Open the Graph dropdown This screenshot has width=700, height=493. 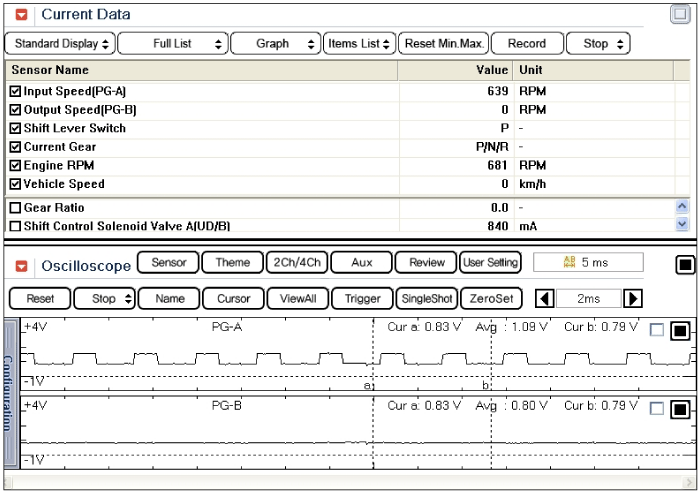275,44
